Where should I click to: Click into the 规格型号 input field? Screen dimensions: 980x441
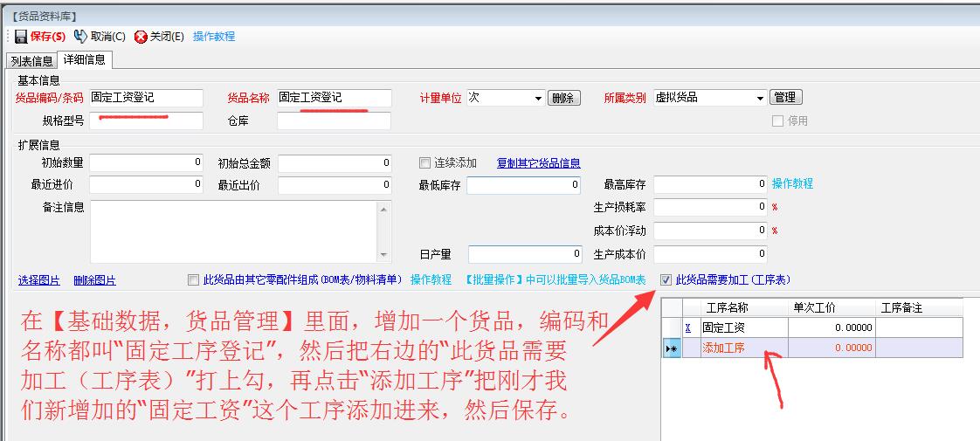146,121
